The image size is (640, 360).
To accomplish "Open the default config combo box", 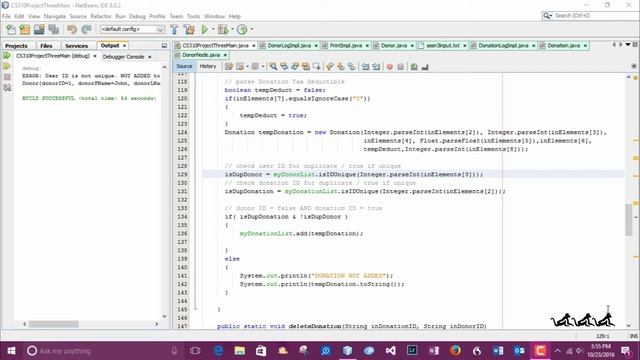I will tap(132, 29).
